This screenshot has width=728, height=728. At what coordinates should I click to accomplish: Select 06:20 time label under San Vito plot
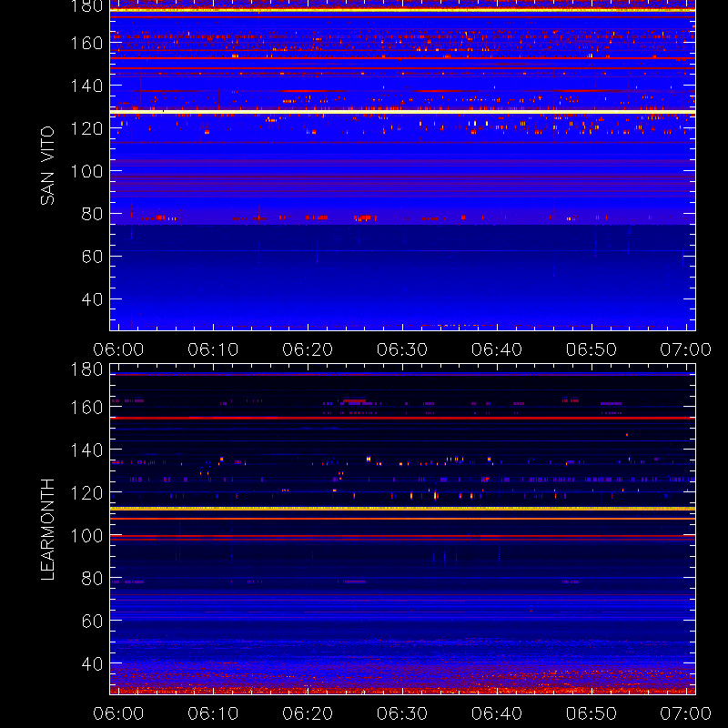tap(308, 349)
